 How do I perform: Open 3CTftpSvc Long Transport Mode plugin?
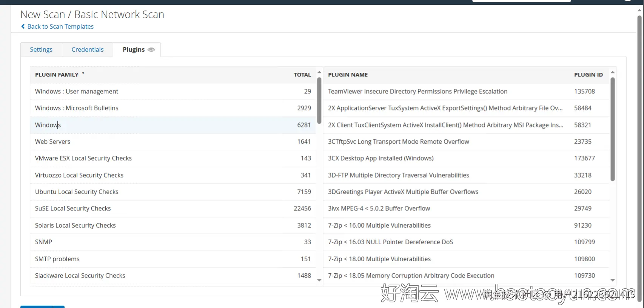click(x=398, y=142)
